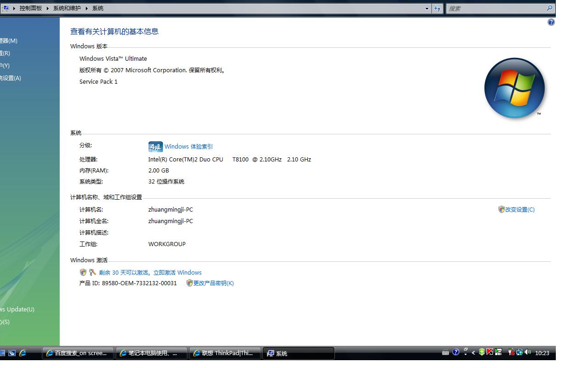This screenshot has width=588, height=368.
Task: Click the copyright 2007 Microsoft Corporation line
Action: pyautogui.click(x=153, y=70)
